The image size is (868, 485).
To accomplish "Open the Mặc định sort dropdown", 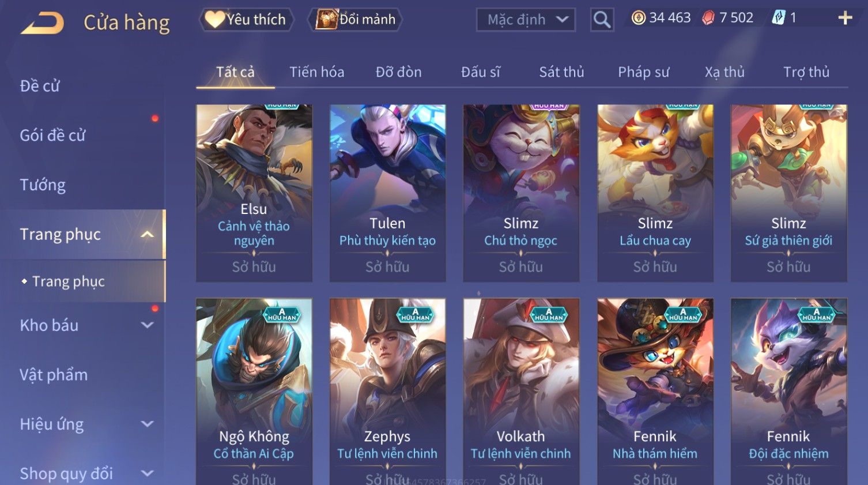I will pos(526,20).
